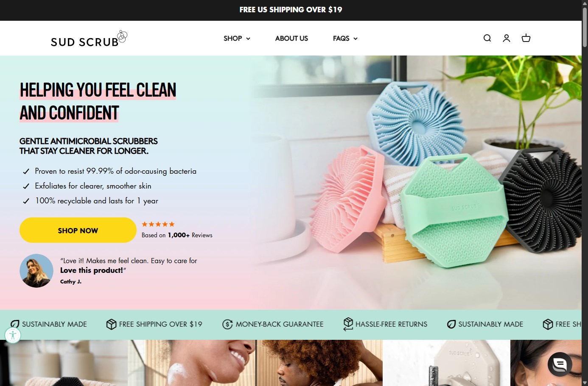Click the yellow Shop Now button
This screenshot has width=588, height=386.
(78, 230)
